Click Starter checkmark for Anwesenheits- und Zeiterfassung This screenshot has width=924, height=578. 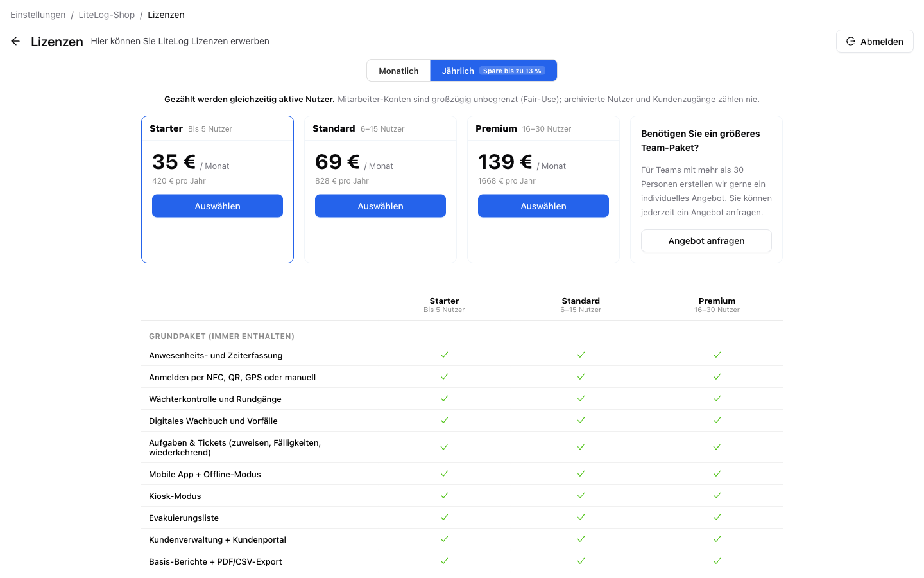pos(444,355)
